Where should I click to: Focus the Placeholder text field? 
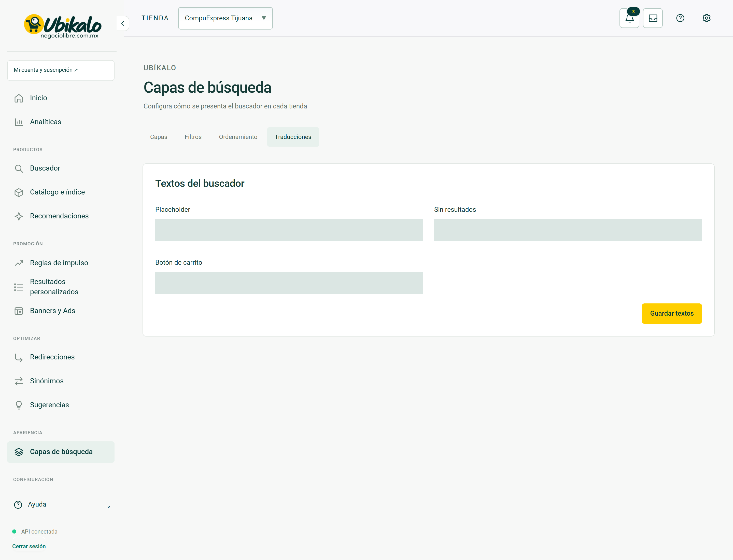[x=289, y=230]
